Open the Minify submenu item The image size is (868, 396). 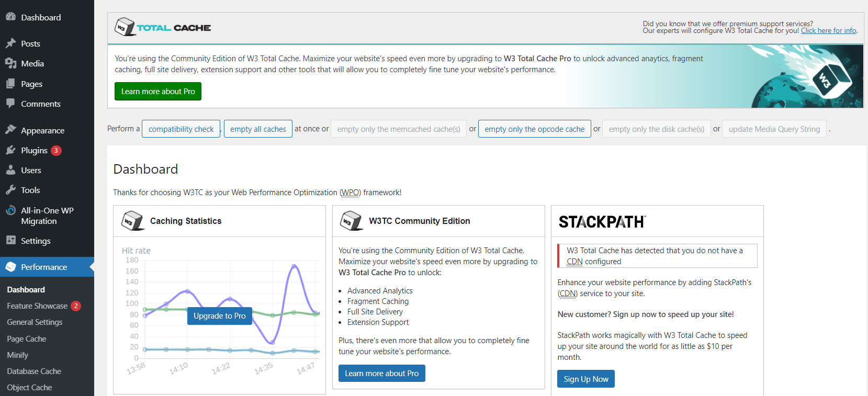pyautogui.click(x=18, y=355)
